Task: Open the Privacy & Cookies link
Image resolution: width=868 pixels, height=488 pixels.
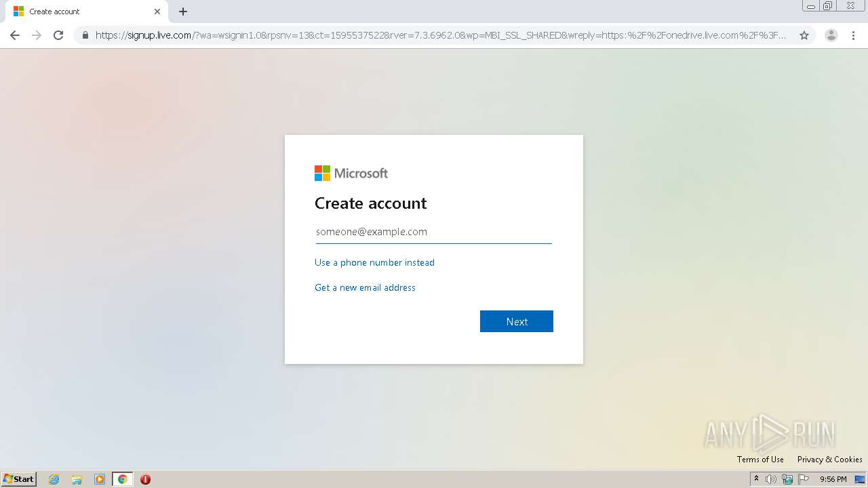Action: [830, 460]
